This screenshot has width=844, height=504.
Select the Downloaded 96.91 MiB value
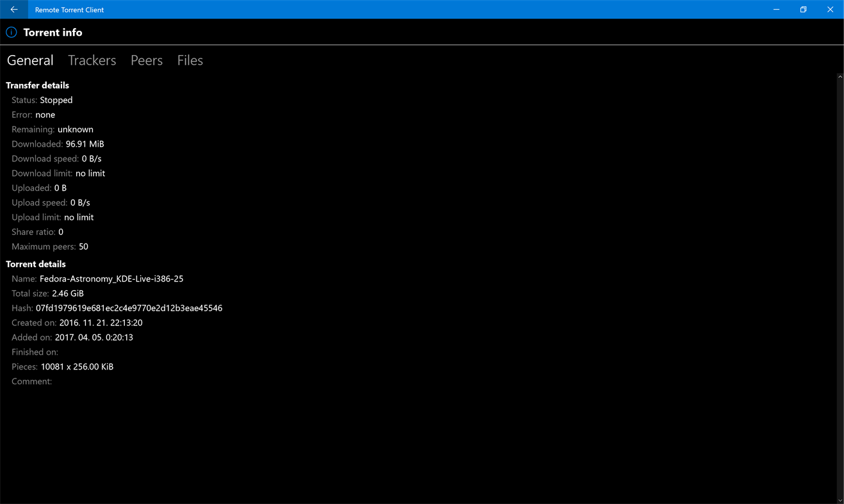85,143
